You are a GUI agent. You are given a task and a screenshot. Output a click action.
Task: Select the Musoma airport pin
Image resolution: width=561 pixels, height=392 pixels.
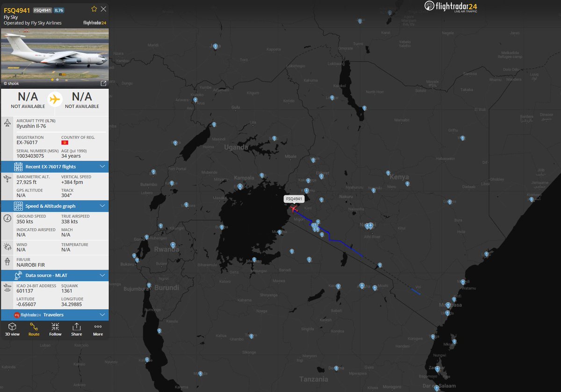point(280,232)
